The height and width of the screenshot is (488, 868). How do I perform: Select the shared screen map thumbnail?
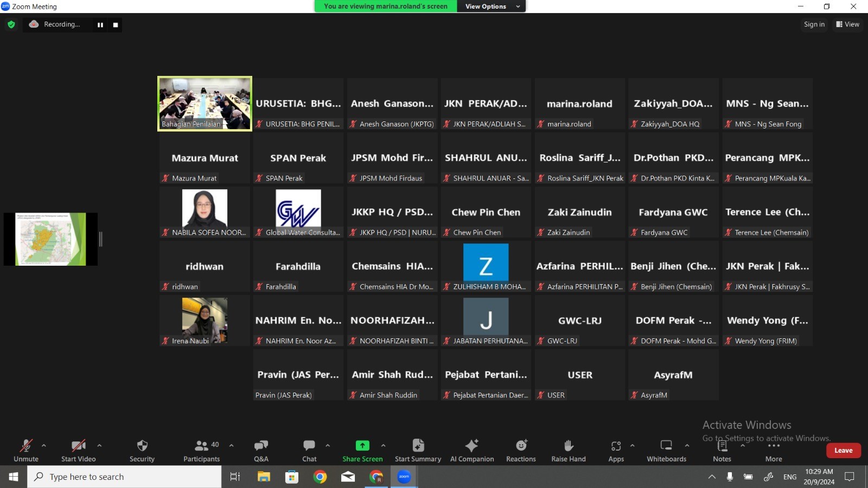(50, 239)
